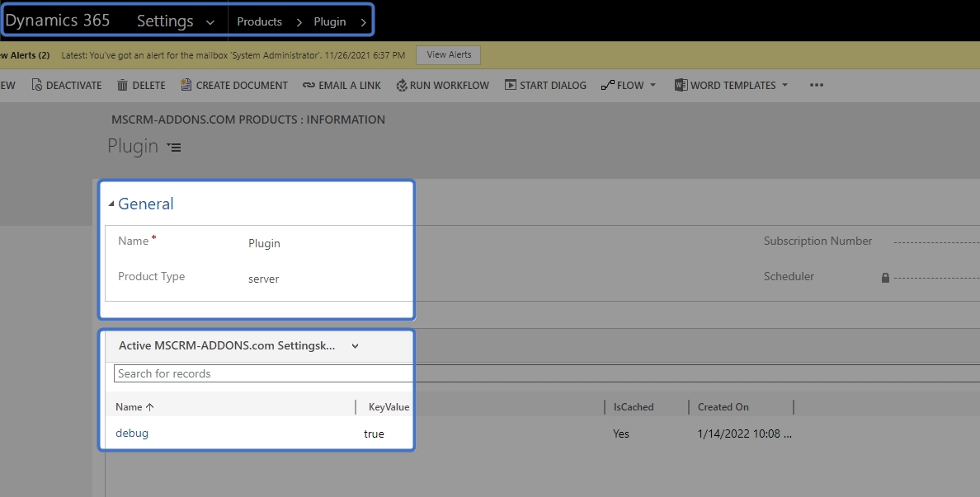This screenshot has height=497, width=980.
Task: Click the Create Document icon
Action: tap(186, 85)
